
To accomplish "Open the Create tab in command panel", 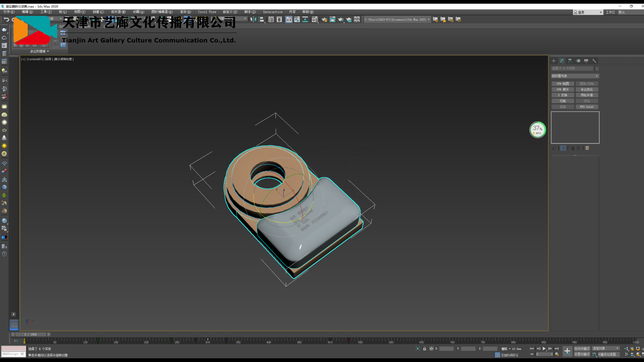I will pos(554,61).
